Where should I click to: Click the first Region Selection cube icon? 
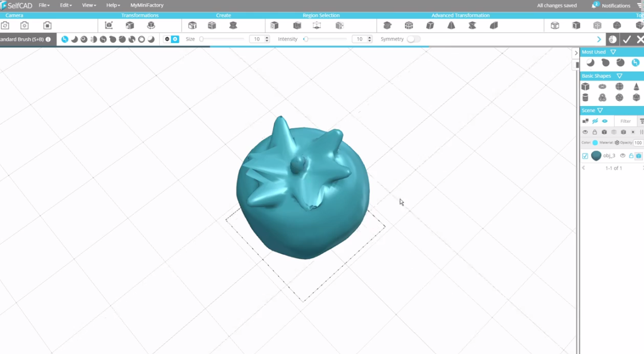(x=274, y=25)
